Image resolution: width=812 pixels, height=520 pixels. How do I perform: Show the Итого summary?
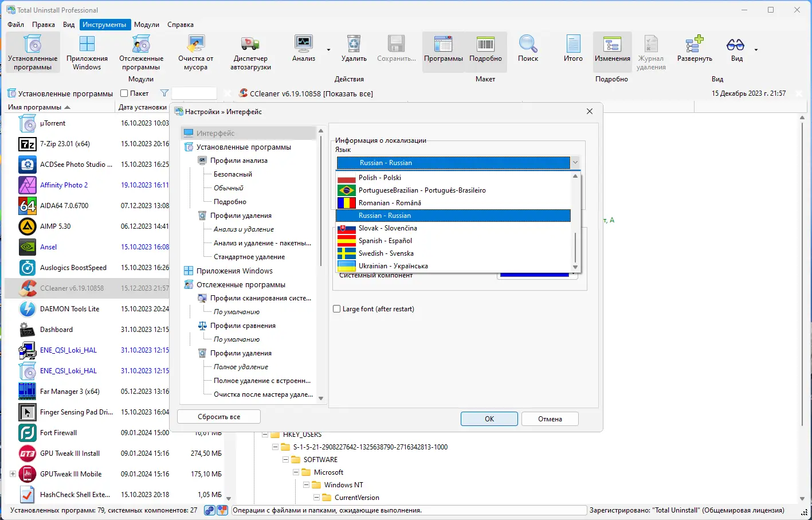573,48
